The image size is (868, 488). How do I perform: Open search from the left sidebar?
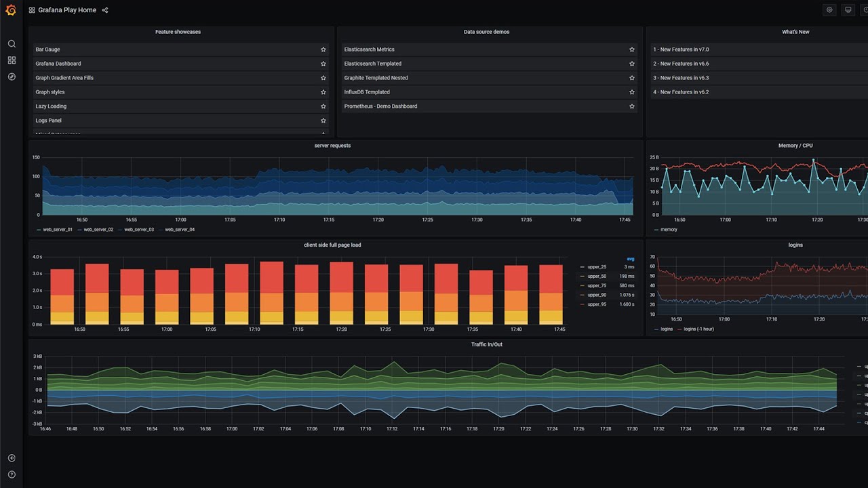point(11,43)
